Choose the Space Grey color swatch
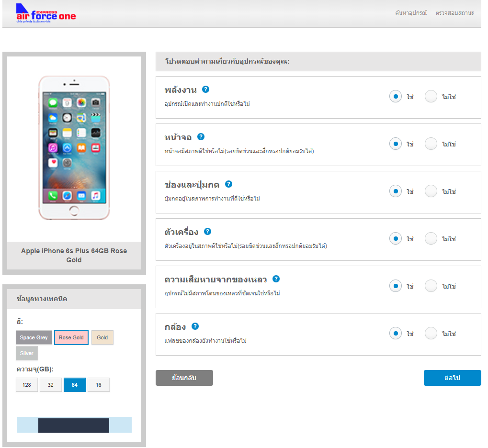Image resolution: width=488 pixels, height=448 pixels. [34, 337]
